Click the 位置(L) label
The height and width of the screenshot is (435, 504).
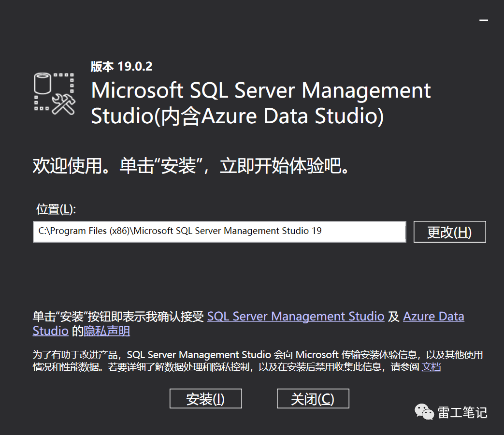[x=56, y=209]
